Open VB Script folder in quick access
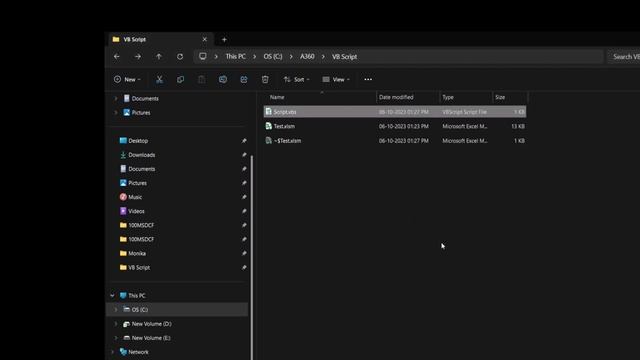This screenshot has height=360, width=640. (139, 268)
